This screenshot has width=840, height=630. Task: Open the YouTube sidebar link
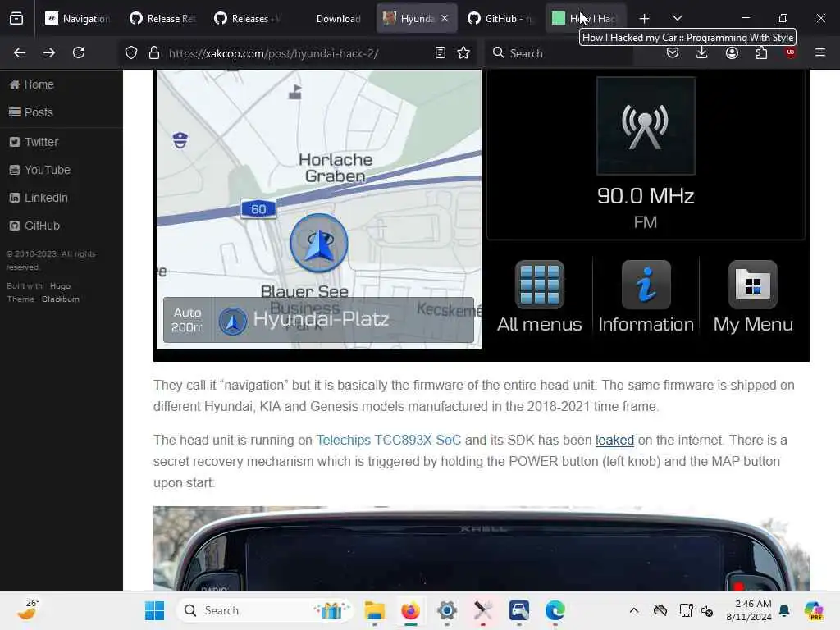tap(40, 170)
